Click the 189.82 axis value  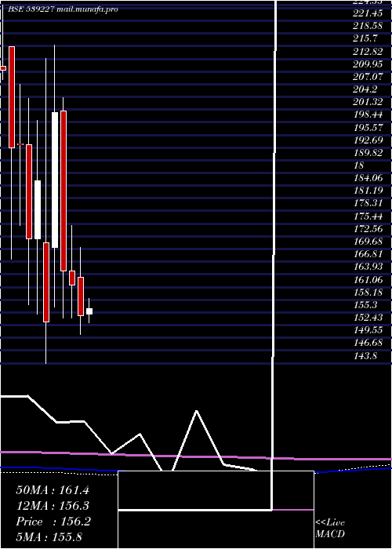click(368, 153)
